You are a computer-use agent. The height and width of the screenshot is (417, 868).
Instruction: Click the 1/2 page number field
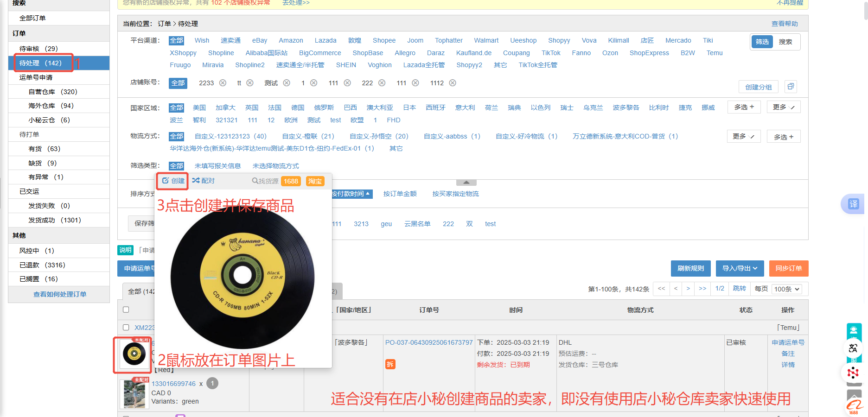pyautogui.click(x=720, y=288)
